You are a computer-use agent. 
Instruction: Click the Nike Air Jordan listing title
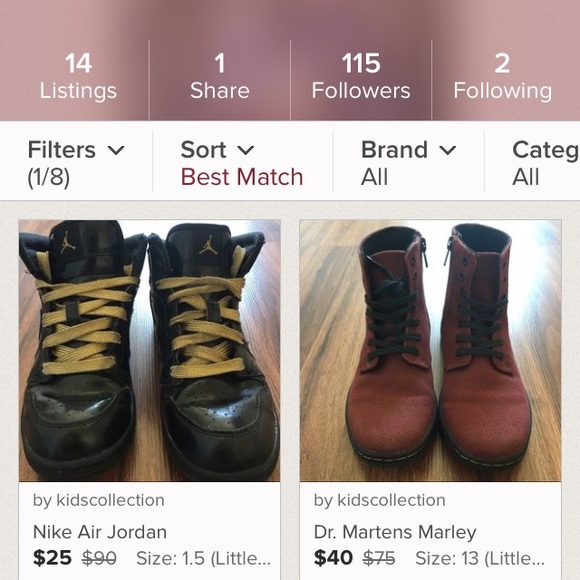pos(100,532)
